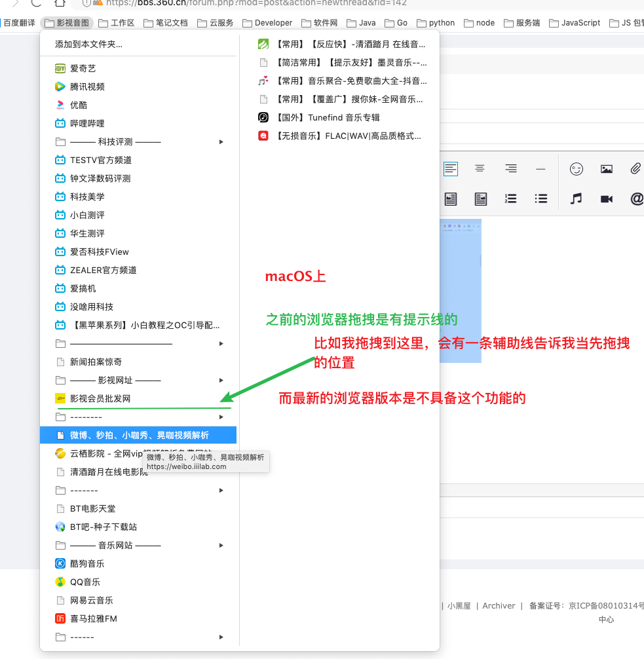Open 钟文泽数码评测 bookmark
This screenshot has height=659, width=644.
(x=138, y=178)
